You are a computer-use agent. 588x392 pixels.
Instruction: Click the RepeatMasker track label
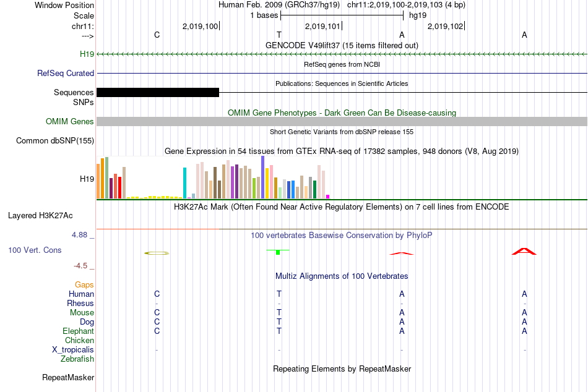point(68,377)
